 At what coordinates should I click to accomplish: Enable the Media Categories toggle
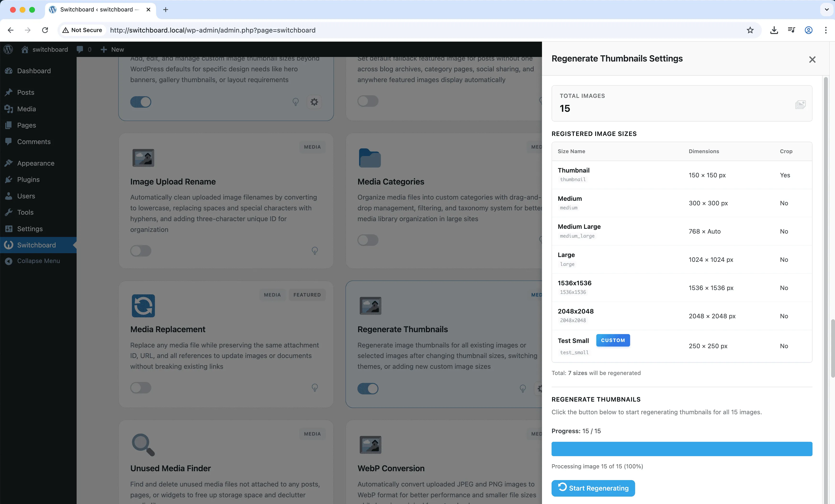[368, 240]
